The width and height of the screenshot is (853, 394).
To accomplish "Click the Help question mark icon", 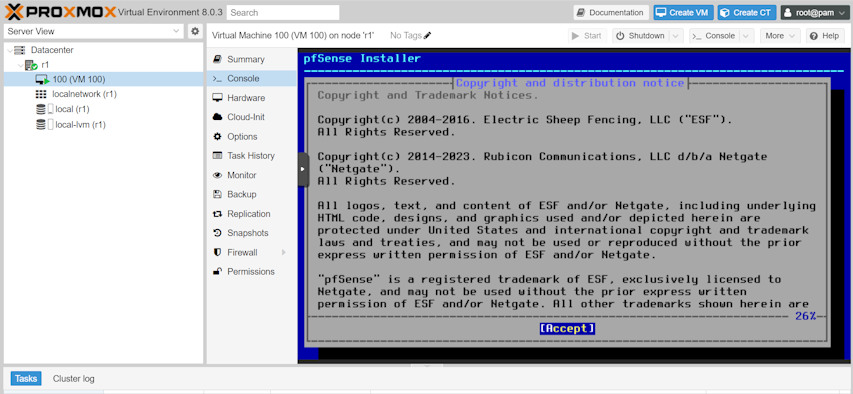I will [x=814, y=36].
